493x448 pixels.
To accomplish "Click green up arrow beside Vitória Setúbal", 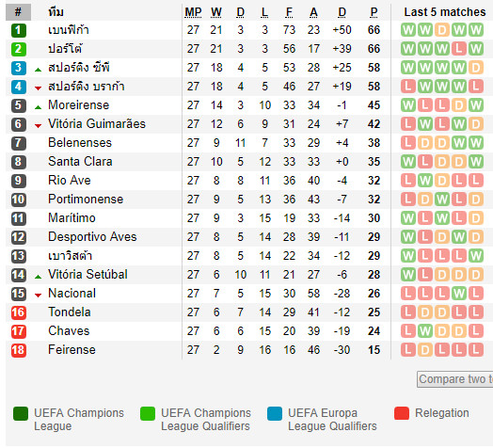I will (x=38, y=277).
